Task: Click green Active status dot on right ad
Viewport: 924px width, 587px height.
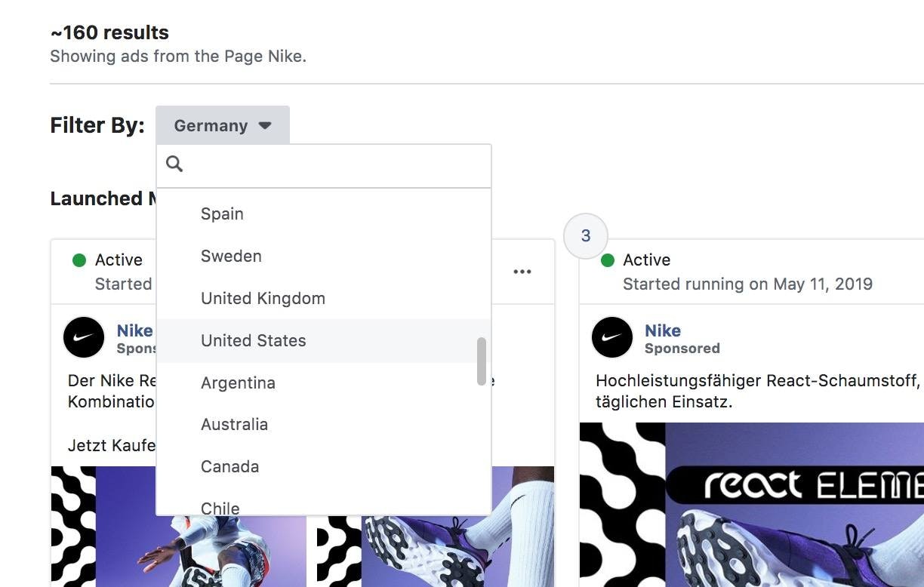Action: pos(607,260)
